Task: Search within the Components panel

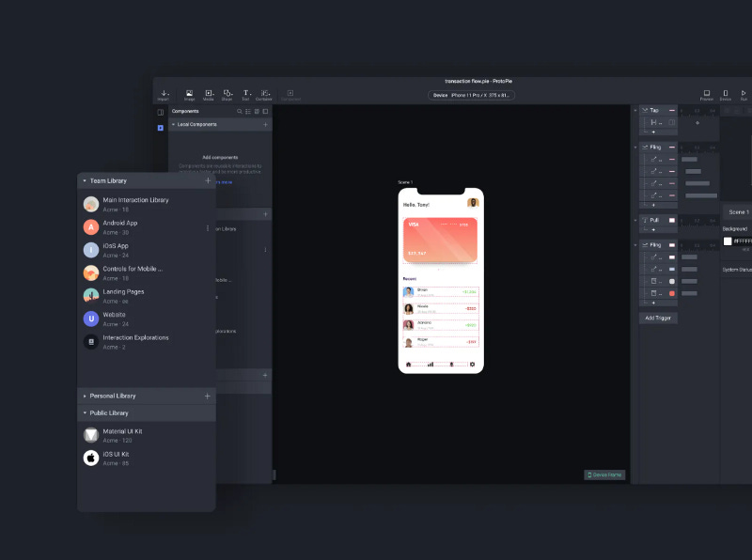Action: pos(240,111)
